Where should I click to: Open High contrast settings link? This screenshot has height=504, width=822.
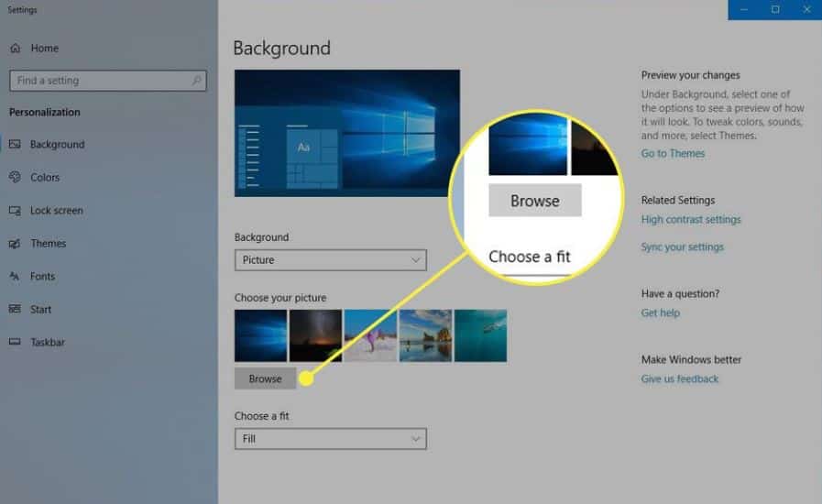pos(691,220)
